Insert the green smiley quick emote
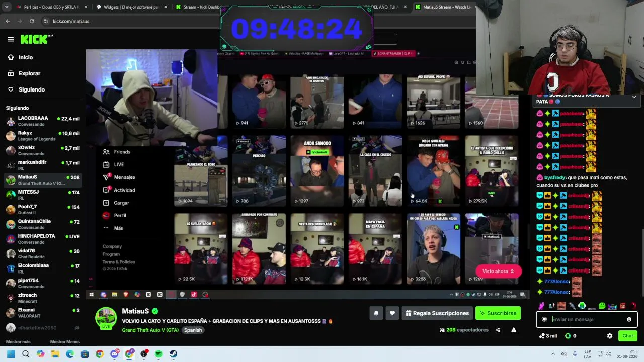644x362 pixels. tap(602, 306)
